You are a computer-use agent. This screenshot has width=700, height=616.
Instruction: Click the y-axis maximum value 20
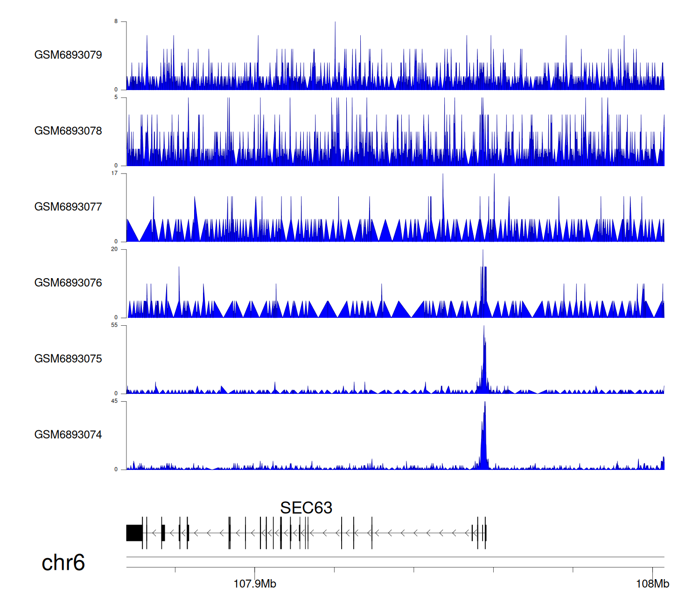114,249
